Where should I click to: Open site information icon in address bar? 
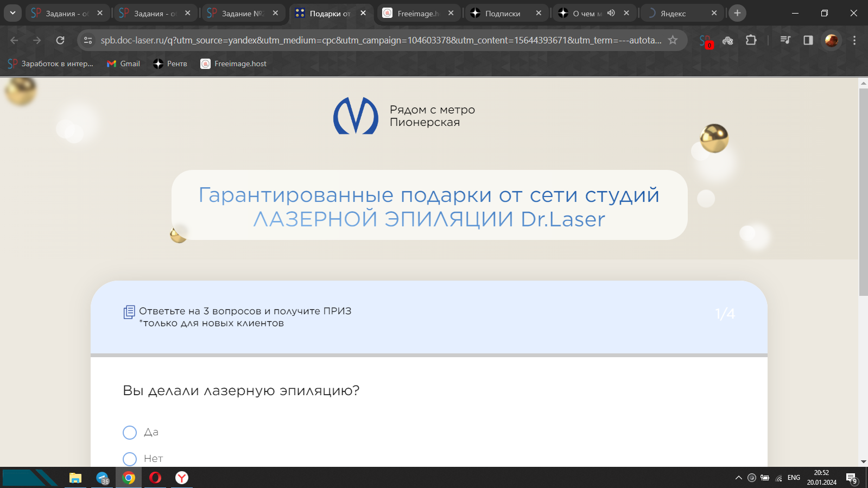88,40
